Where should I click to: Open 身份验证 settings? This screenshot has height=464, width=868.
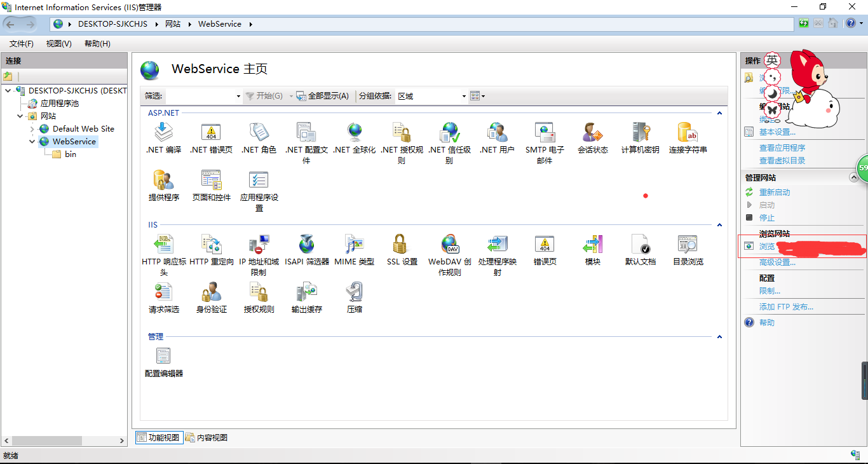pyautogui.click(x=211, y=297)
